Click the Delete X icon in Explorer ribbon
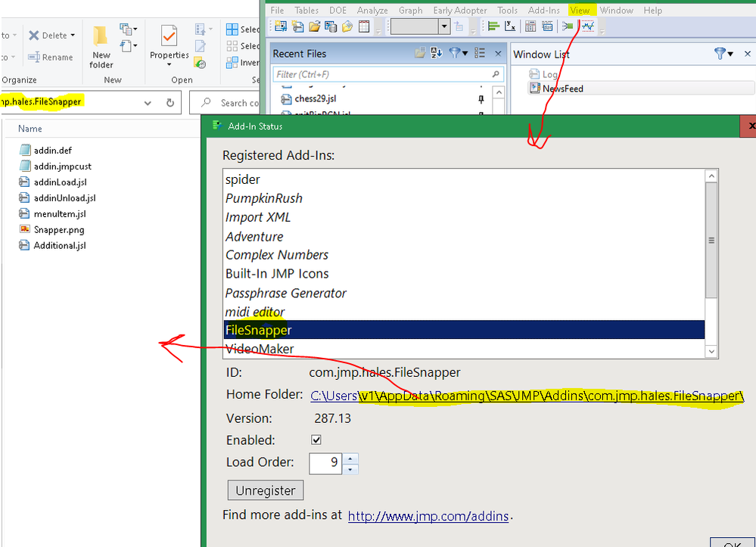Viewport: 756px width, 547px height. tap(34, 36)
